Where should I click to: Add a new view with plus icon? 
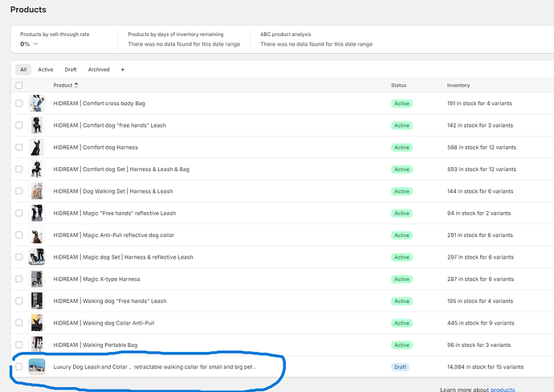click(x=123, y=70)
